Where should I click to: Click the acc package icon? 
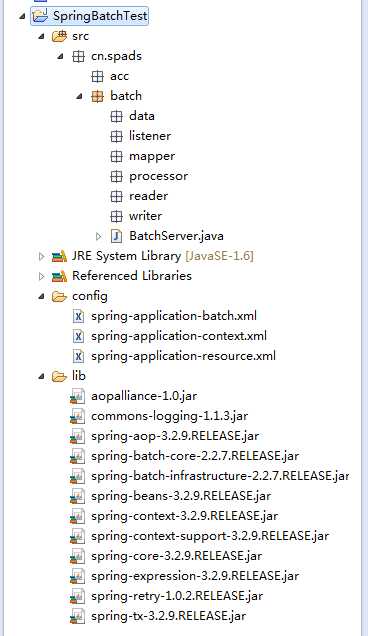point(97,76)
